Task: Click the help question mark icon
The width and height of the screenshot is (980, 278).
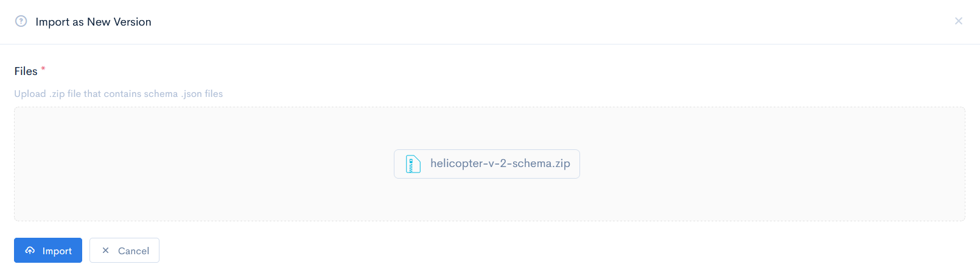Action: pyautogui.click(x=21, y=21)
